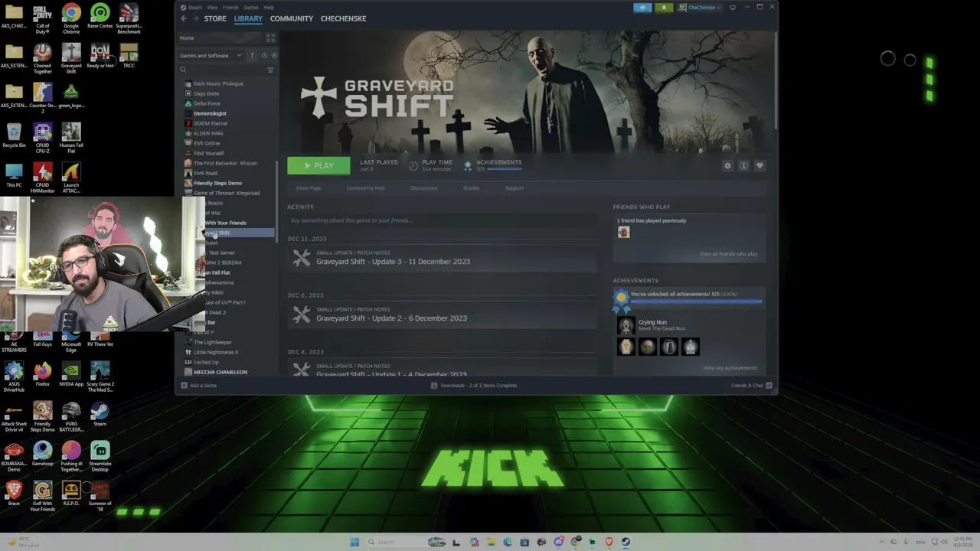This screenshot has width=980, height=551.
Task: Select The First Berserker: Khazan
Action: [x=225, y=163]
